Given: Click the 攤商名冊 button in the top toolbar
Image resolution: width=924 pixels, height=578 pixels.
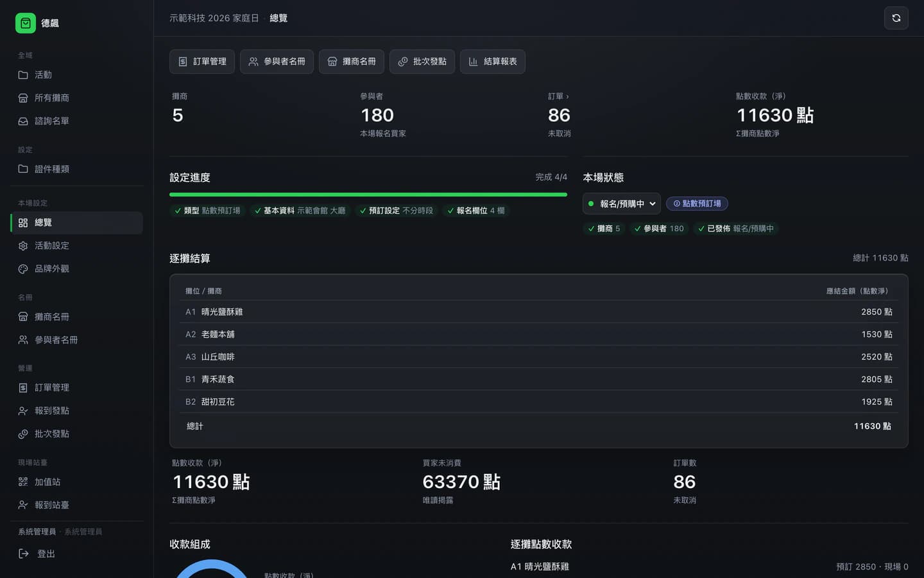Looking at the screenshot, I should click(x=352, y=62).
